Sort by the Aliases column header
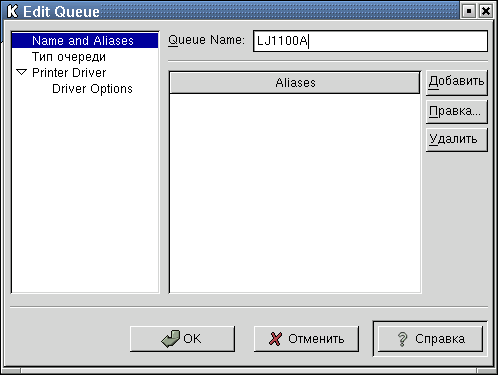This screenshot has height=375, width=498. (295, 83)
